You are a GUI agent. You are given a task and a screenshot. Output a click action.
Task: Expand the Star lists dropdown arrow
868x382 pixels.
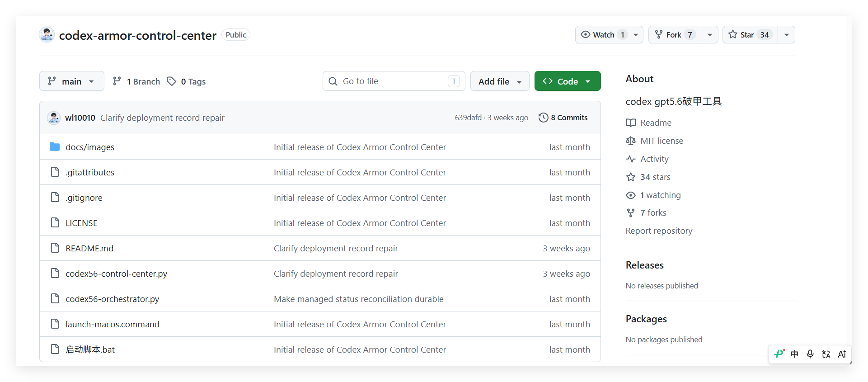click(787, 35)
